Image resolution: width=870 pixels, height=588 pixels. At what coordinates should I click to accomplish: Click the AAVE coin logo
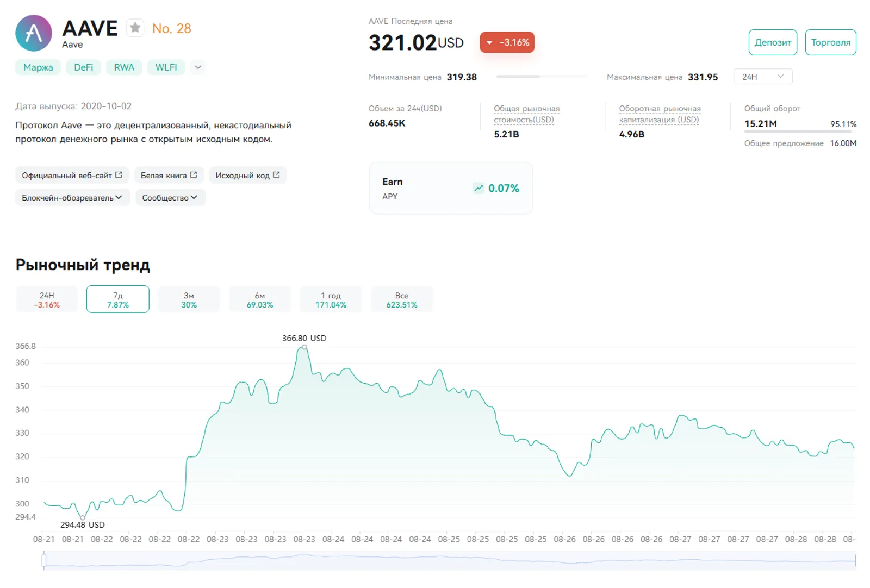point(34,33)
